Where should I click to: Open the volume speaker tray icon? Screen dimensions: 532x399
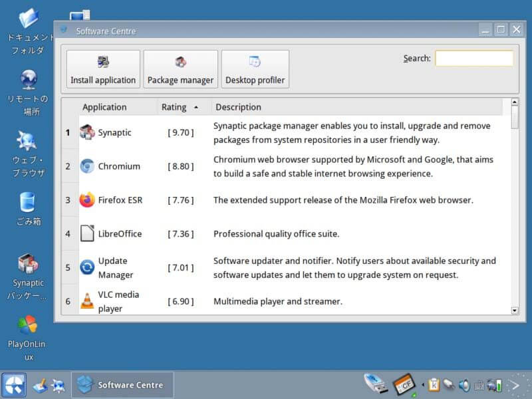[464, 385]
